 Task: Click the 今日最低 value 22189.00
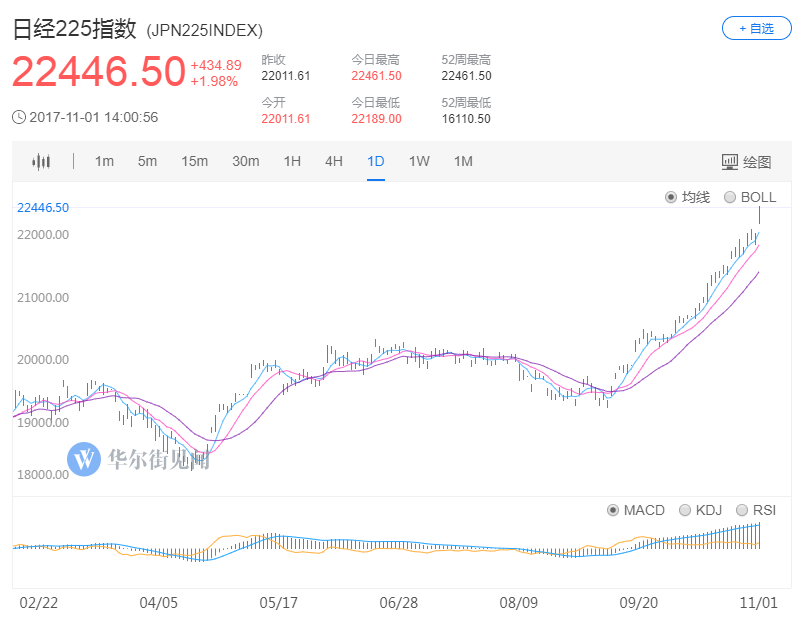coord(376,119)
